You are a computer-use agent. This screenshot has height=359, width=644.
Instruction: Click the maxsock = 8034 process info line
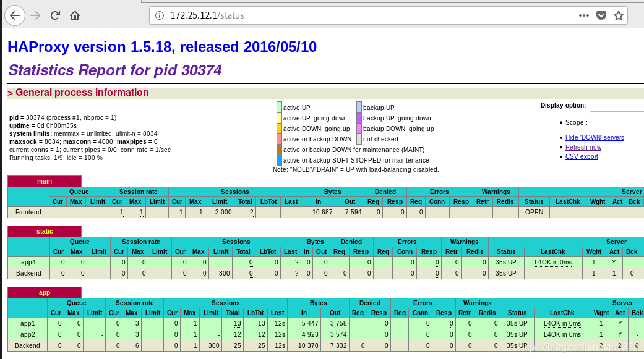(84, 141)
